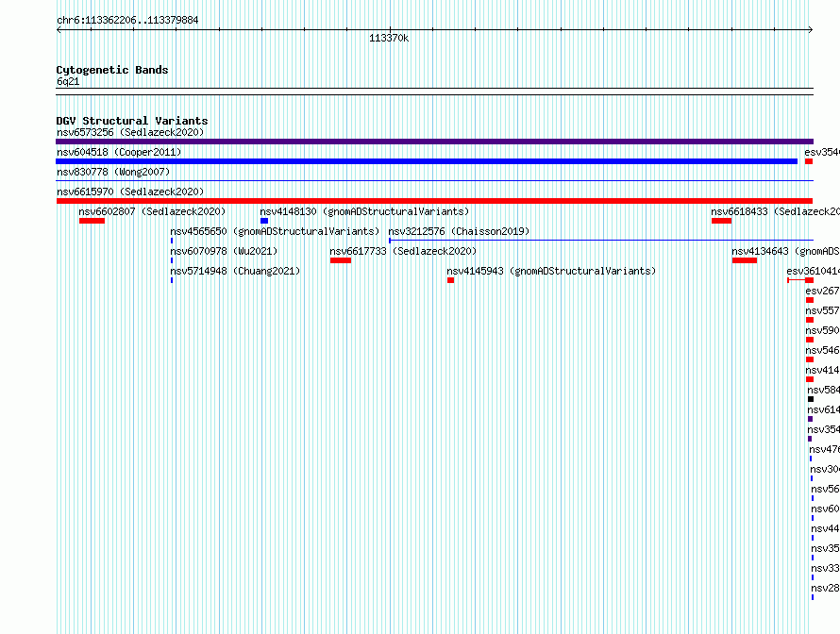Open the nsv6602807 (Sedlazeck2020) label
The width and height of the screenshot is (840, 634).
coord(152,211)
